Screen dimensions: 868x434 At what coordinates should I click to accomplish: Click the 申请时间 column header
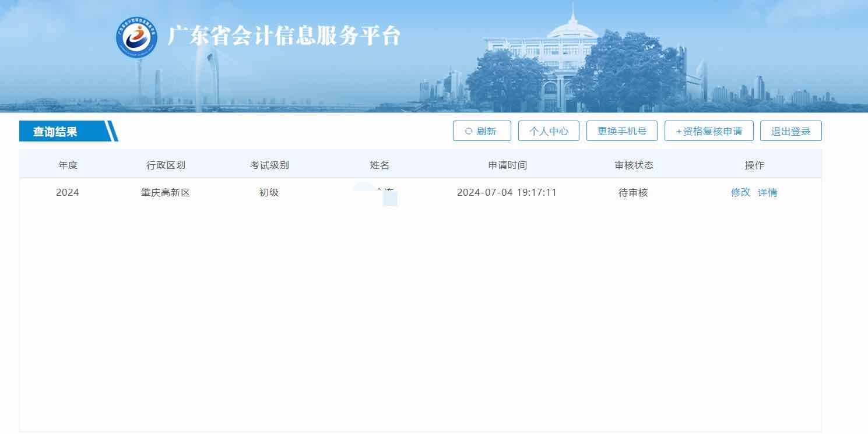(x=507, y=165)
